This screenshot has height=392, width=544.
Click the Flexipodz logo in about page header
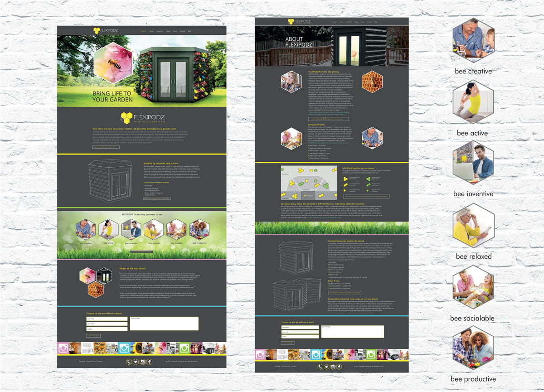click(299, 22)
